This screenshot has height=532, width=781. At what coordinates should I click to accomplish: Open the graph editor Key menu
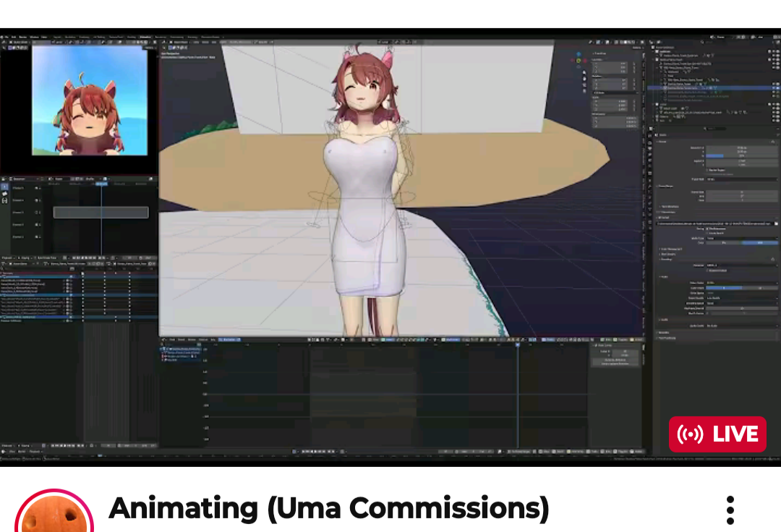click(x=213, y=340)
